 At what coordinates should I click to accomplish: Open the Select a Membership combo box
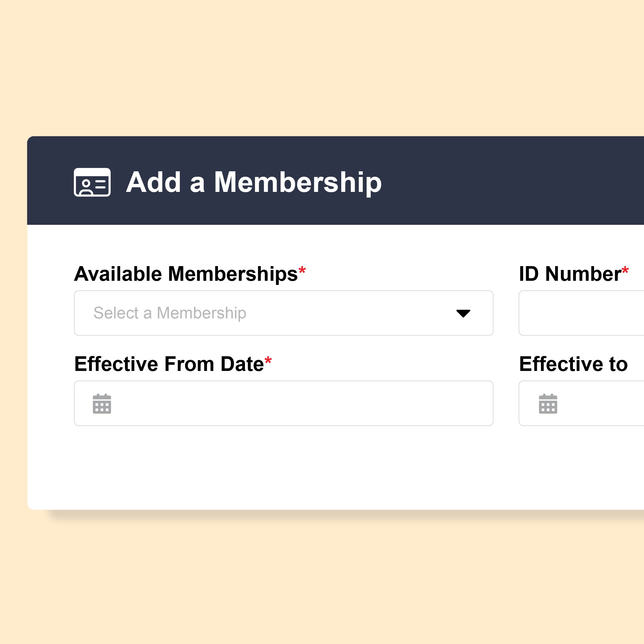283,313
